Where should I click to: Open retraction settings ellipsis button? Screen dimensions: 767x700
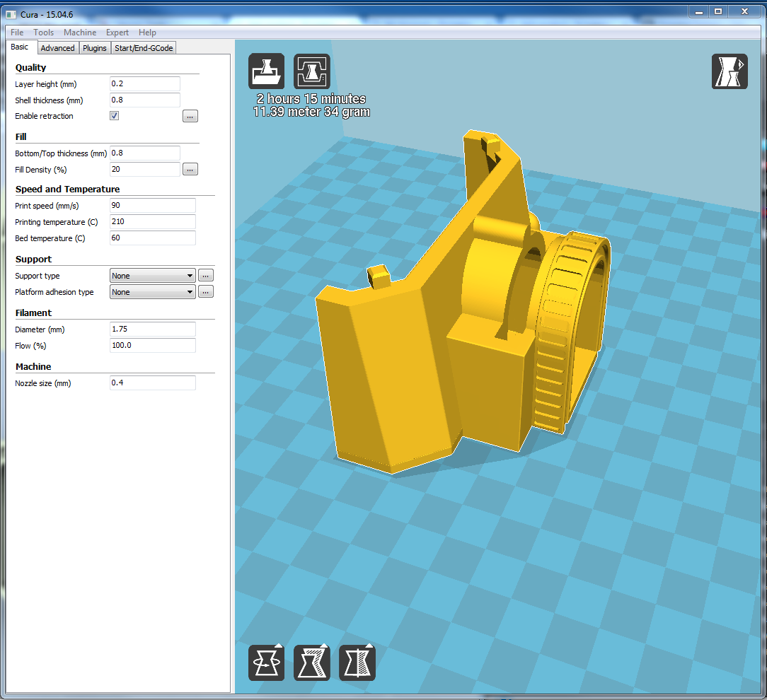click(x=190, y=117)
